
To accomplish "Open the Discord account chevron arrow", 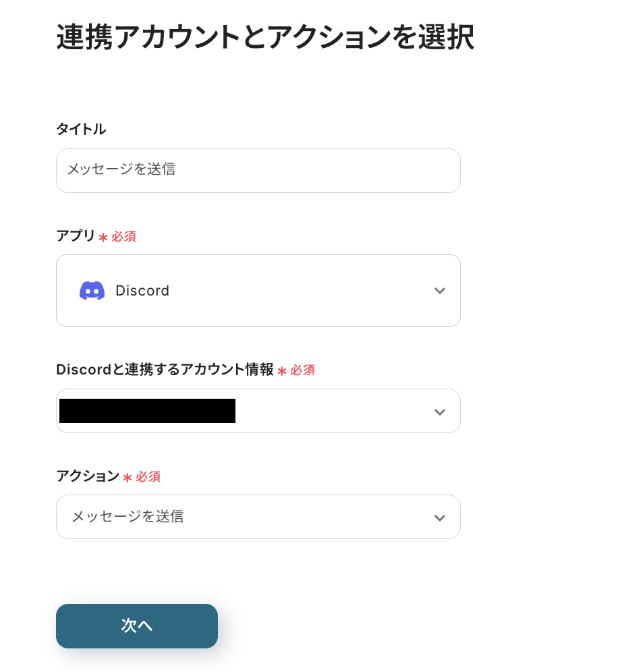I will pos(439,412).
